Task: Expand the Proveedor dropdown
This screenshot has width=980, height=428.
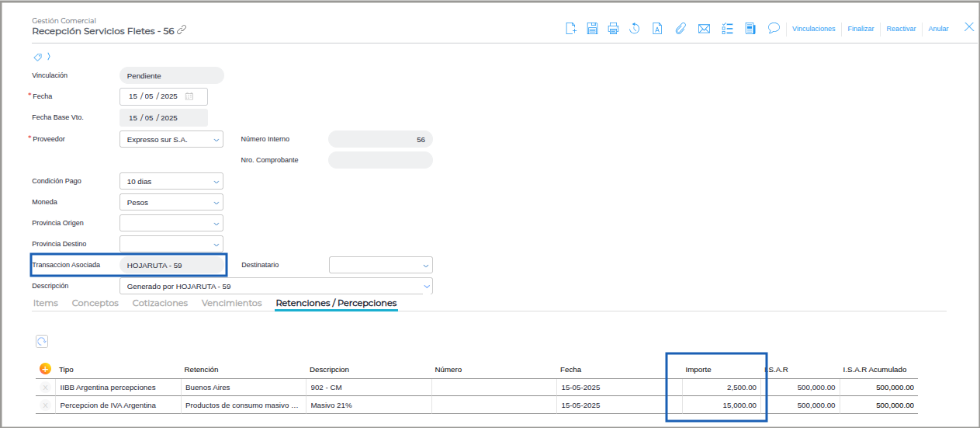Action: pos(216,140)
